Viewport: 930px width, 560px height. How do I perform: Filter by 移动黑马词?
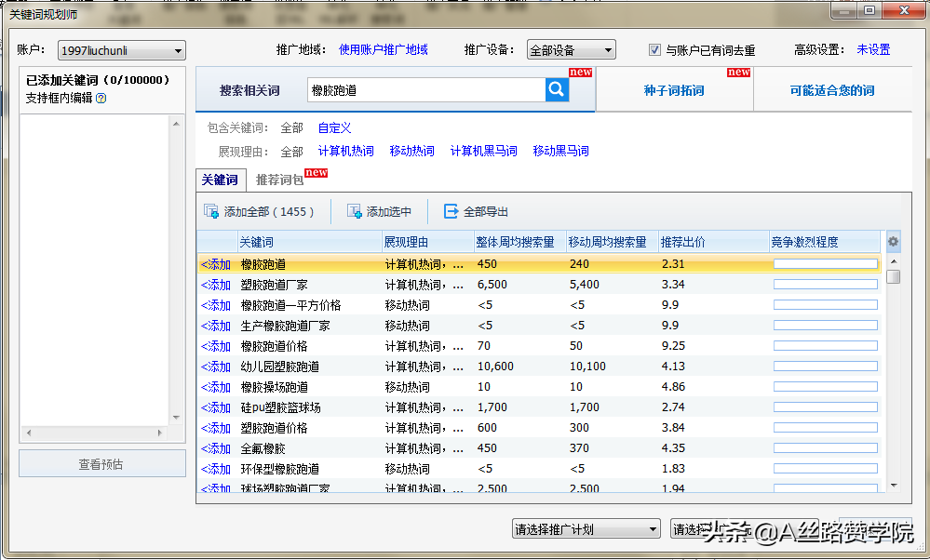tap(560, 151)
